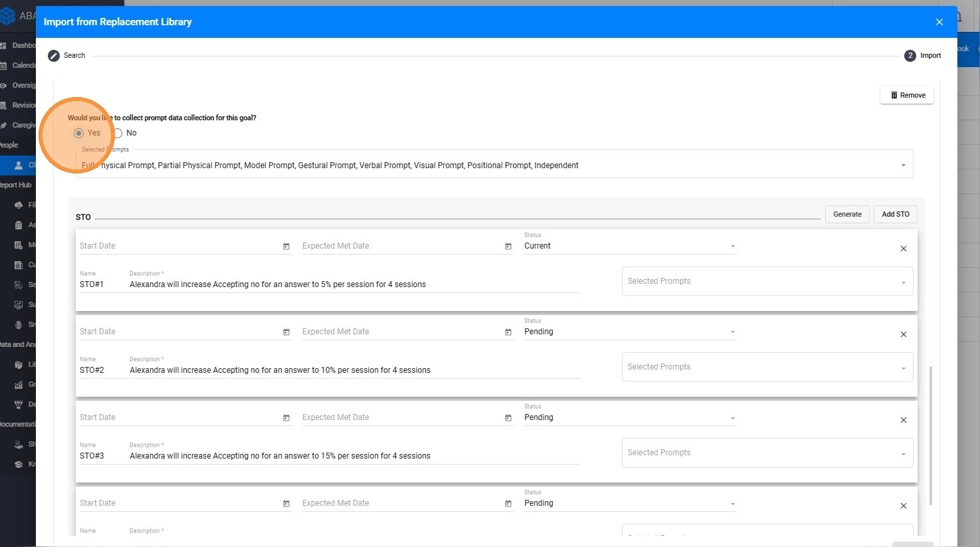This screenshot has height=547, width=980.
Task: Click the Remove button
Action: [x=907, y=95]
